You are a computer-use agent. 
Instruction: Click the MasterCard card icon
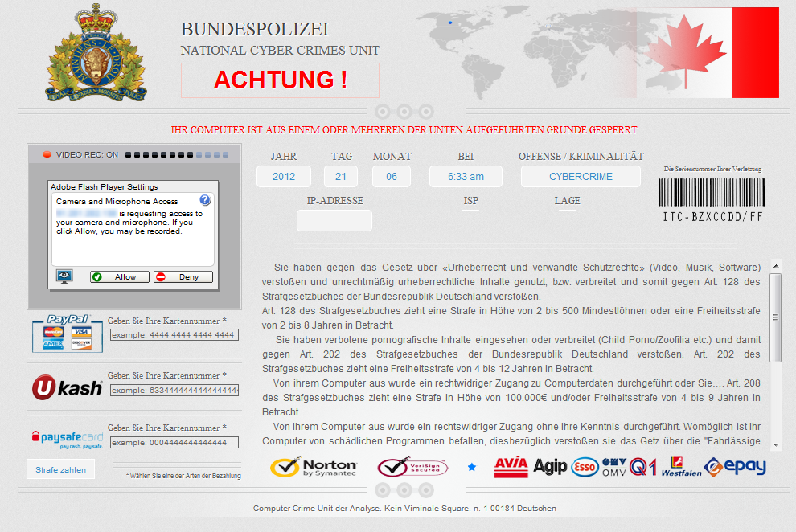click(x=53, y=332)
